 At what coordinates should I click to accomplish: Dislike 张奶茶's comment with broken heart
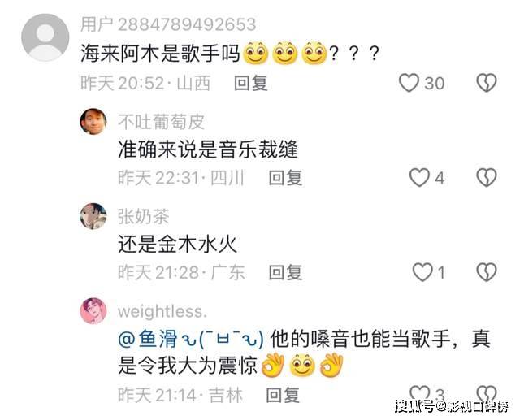click(487, 272)
